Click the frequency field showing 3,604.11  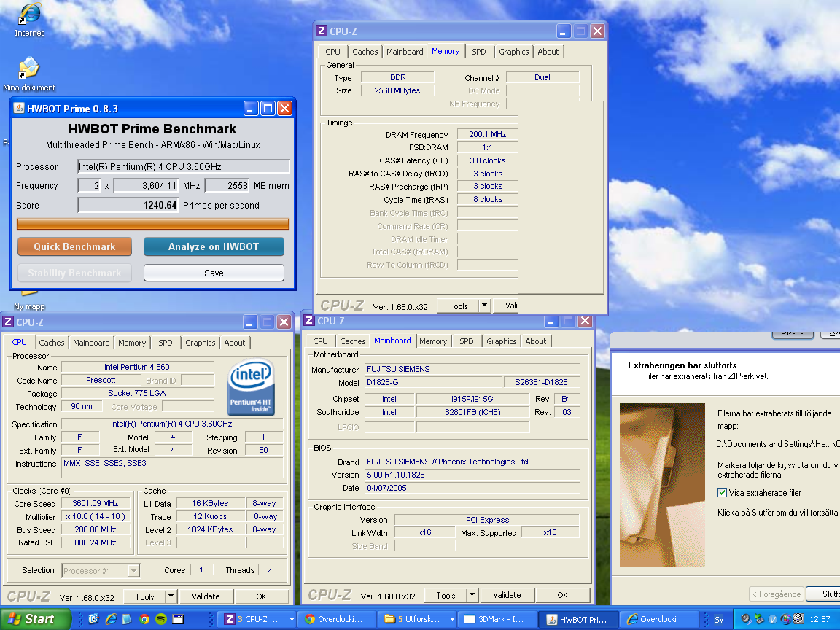[x=146, y=186]
